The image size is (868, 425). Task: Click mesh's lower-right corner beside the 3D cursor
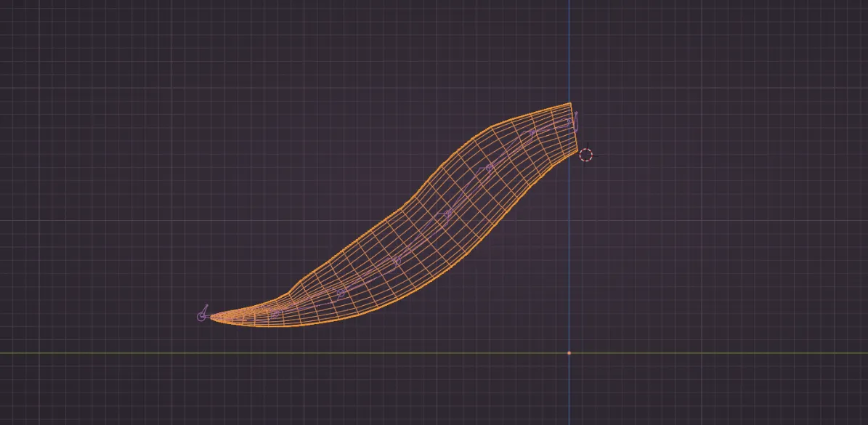(577, 150)
